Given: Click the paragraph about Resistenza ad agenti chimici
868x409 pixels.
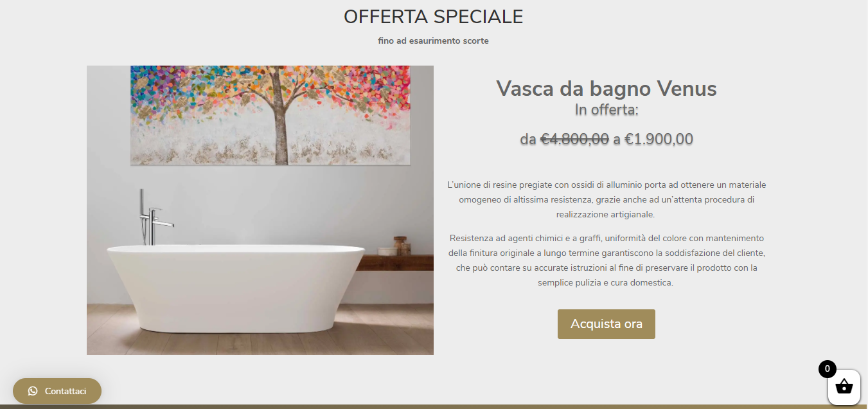Looking at the screenshot, I should coord(607,260).
